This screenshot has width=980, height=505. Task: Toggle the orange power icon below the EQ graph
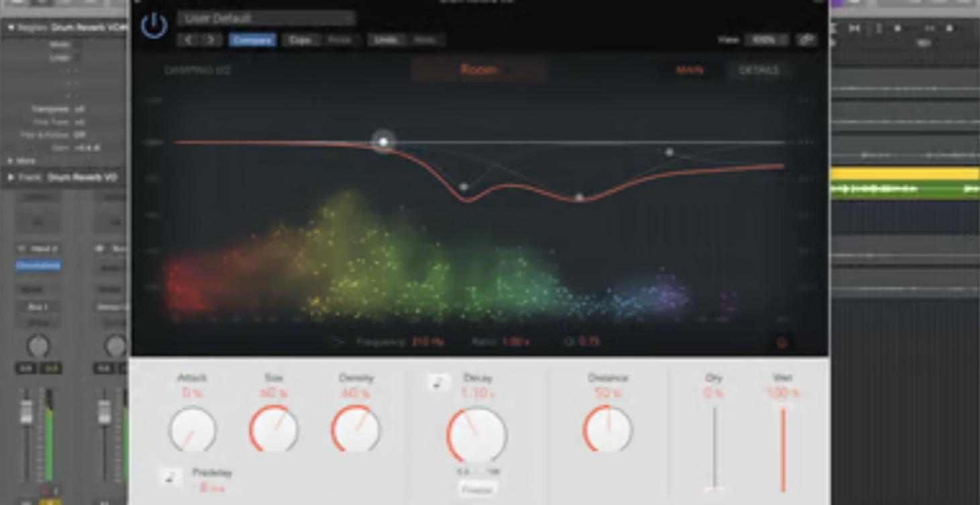781,342
